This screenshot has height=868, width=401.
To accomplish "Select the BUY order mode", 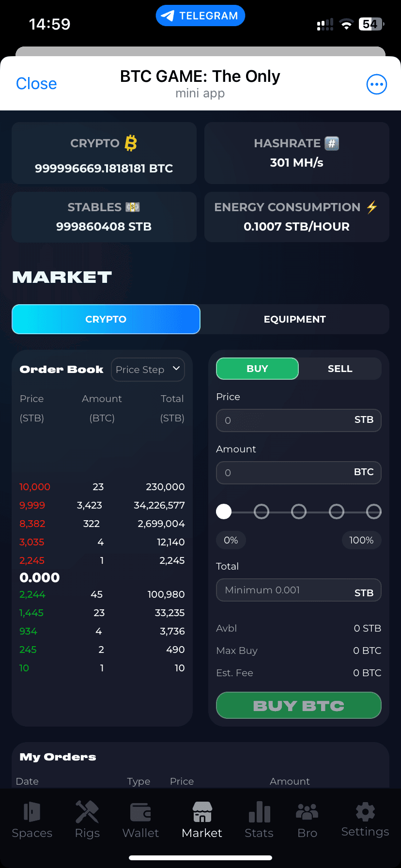I will [257, 369].
